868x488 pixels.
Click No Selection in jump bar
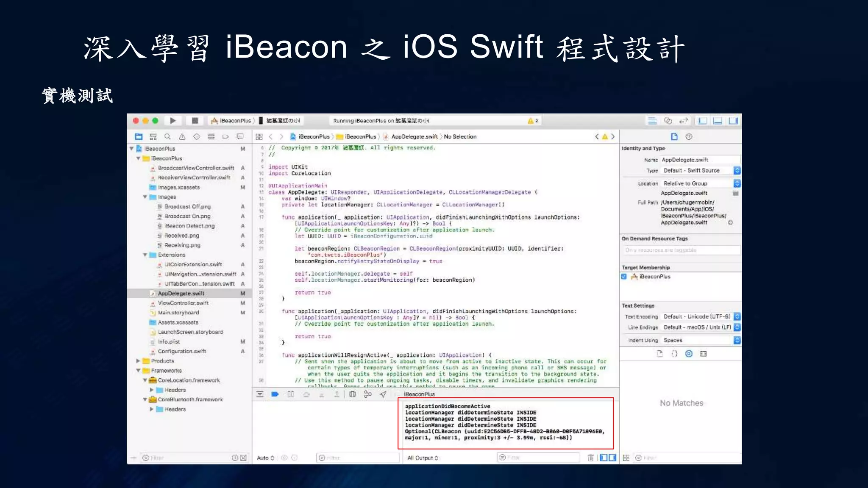click(x=460, y=136)
